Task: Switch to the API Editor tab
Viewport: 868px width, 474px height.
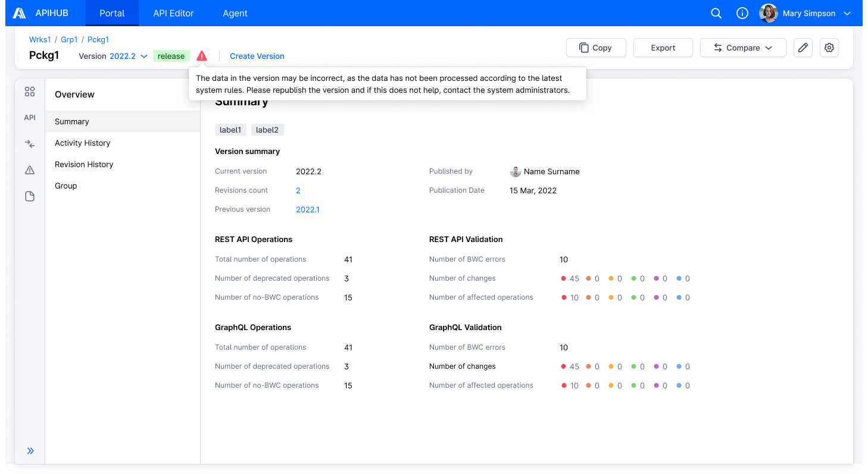Action: [x=173, y=13]
